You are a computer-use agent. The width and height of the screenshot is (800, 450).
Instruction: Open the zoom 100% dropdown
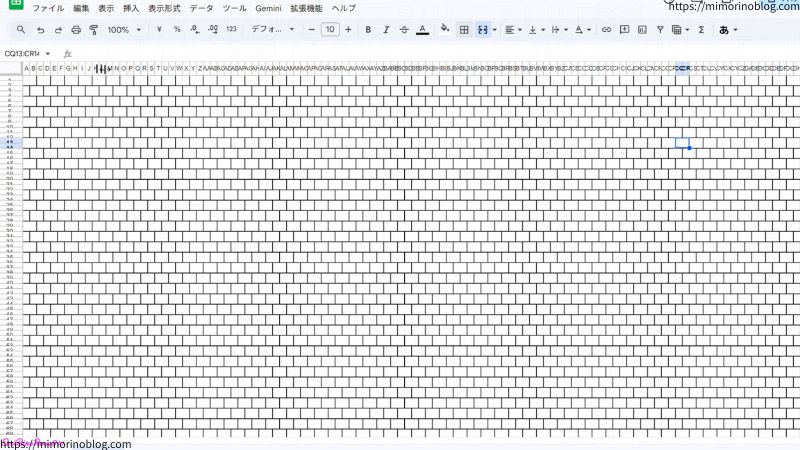[x=124, y=30]
